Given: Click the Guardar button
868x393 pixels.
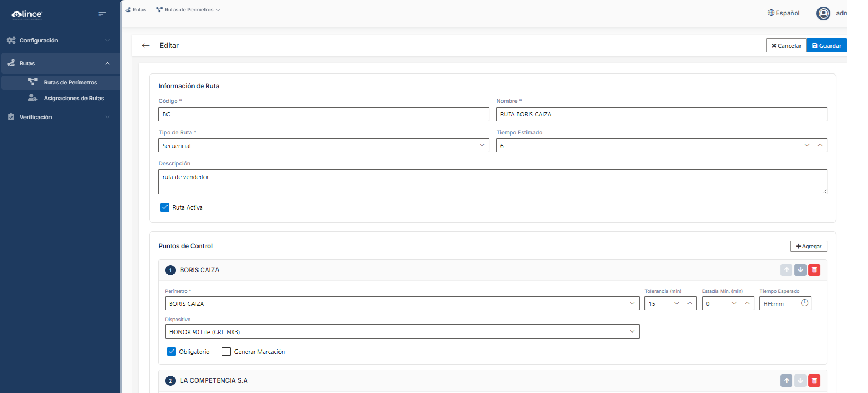Looking at the screenshot, I should click(x=826, y=46).
